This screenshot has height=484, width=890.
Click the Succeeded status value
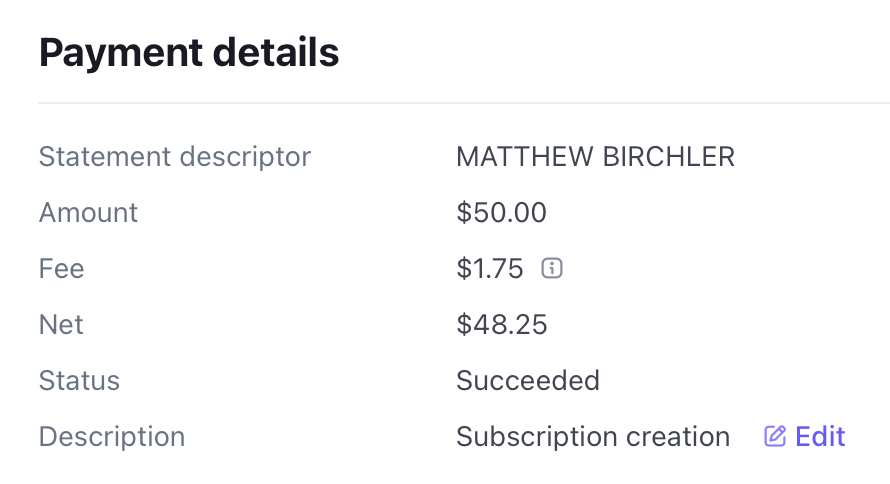528,380
